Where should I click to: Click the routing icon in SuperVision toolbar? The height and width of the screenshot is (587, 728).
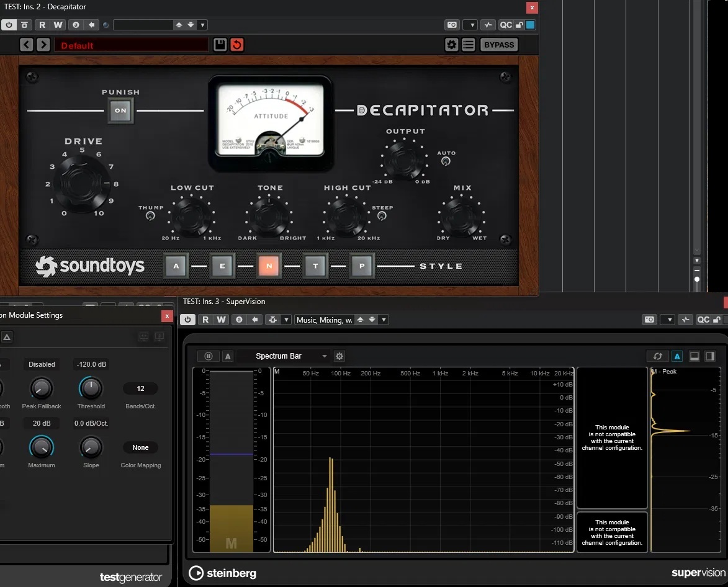click(x=272, y=320)
